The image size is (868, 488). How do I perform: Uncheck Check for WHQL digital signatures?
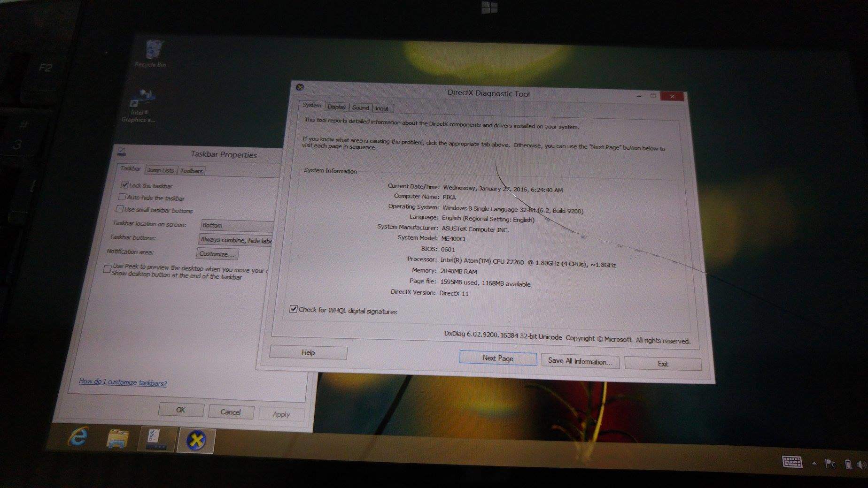pyautogui.click(x=293, y=309)
